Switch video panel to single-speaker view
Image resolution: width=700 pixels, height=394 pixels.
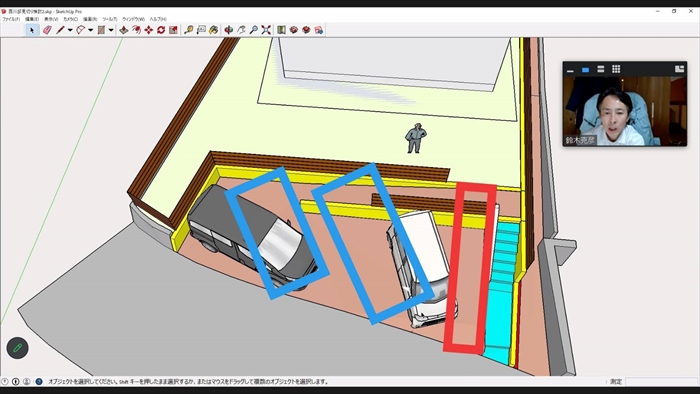tap(585, 70)
